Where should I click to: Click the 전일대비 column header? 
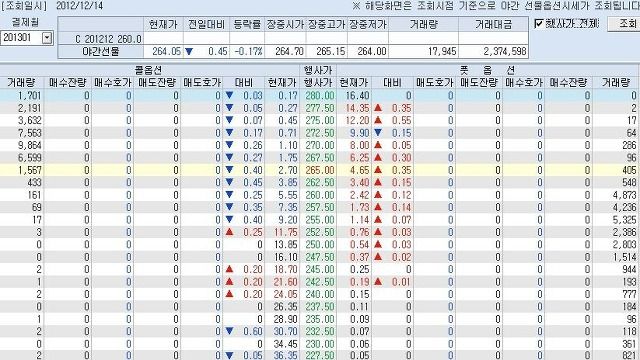[x=206, y=24]
